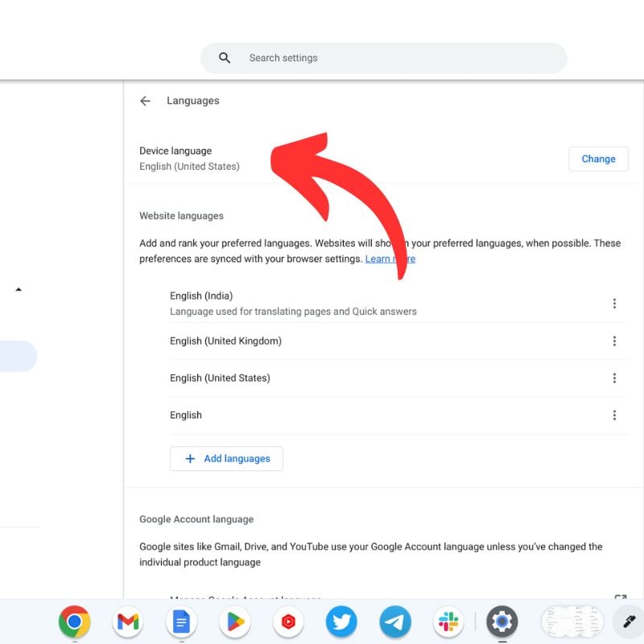Open the Learn more link about website languages
Image resolution: width=644 pixels, height=644 pixels.
[391, 258]
